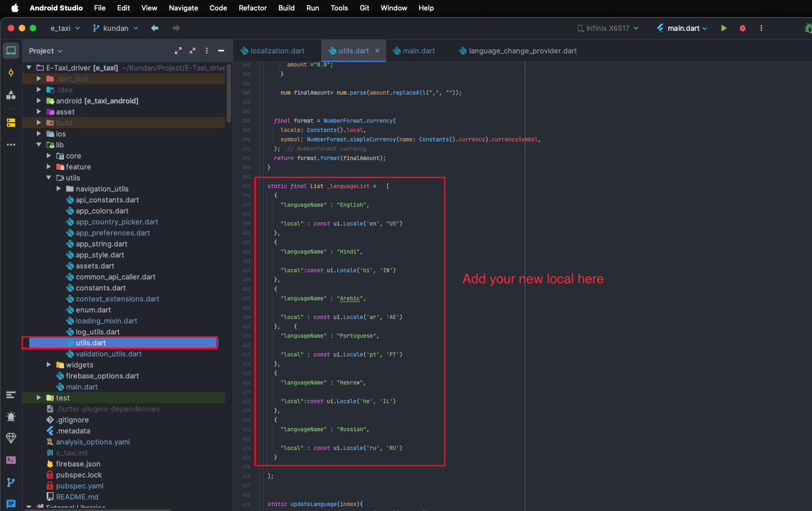Click the _languageList declaration in the editor
This screenshot has height=511, width=812.
coord(348,186)
